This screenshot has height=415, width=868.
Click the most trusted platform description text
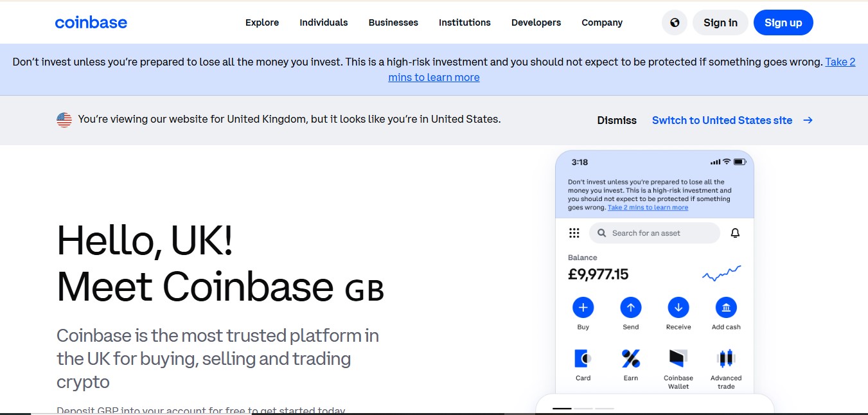(x=218, y=358)
